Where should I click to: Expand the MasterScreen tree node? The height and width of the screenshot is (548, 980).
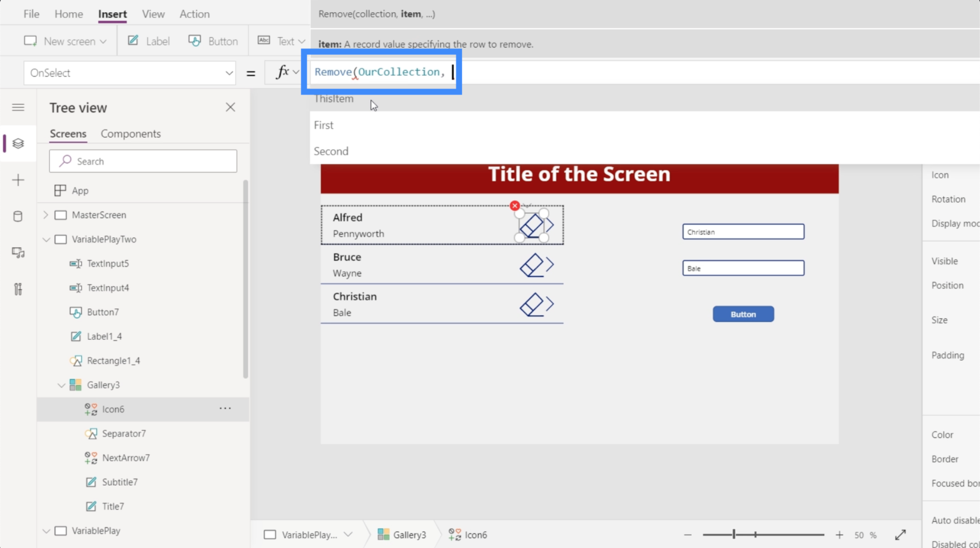(x=45, y=215)
